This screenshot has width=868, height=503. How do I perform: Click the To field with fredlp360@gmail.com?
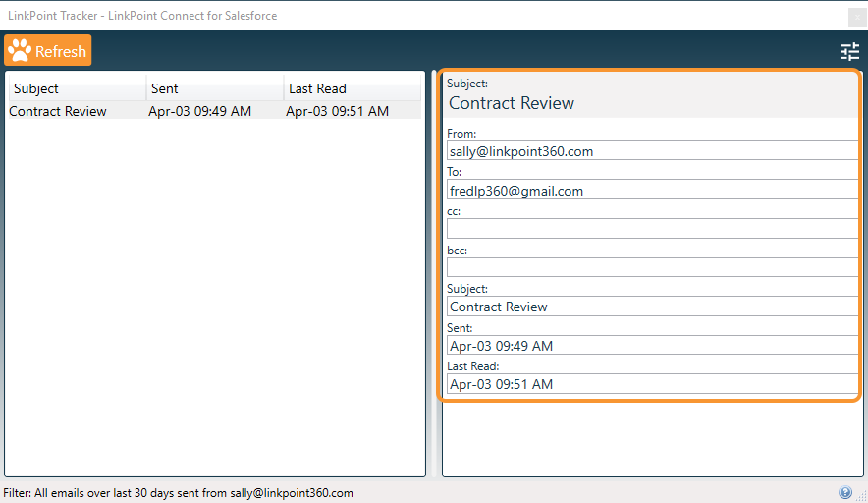pyautogui.click(x=652, y=191)
